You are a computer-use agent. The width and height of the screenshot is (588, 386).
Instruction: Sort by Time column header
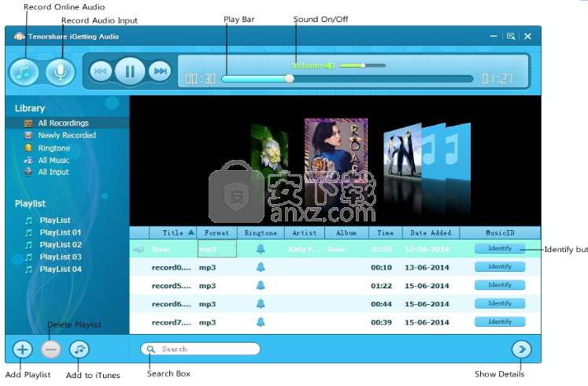[x=386, y=233]
